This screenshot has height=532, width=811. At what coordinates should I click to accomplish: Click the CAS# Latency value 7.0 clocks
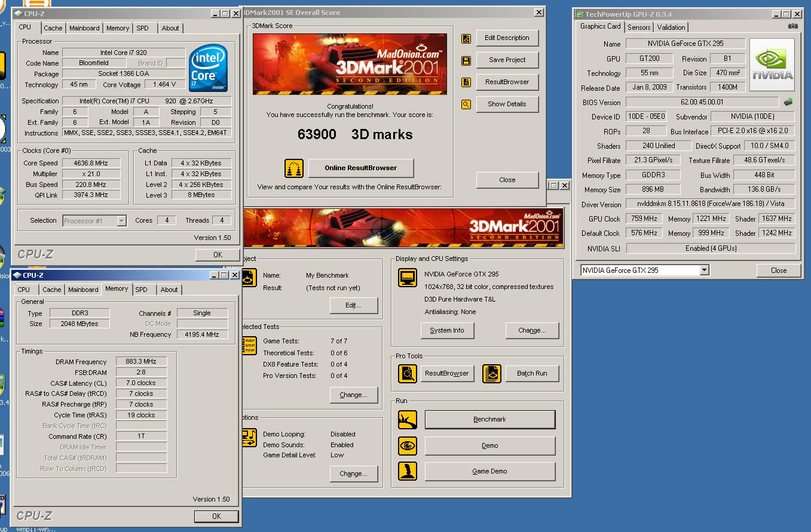coord(141,383)
